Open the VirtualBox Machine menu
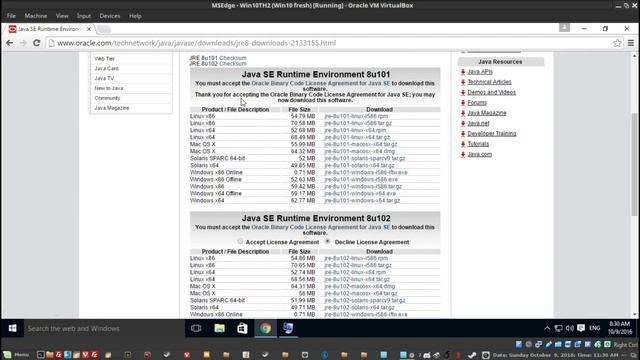640x360 pixels. 36,16
